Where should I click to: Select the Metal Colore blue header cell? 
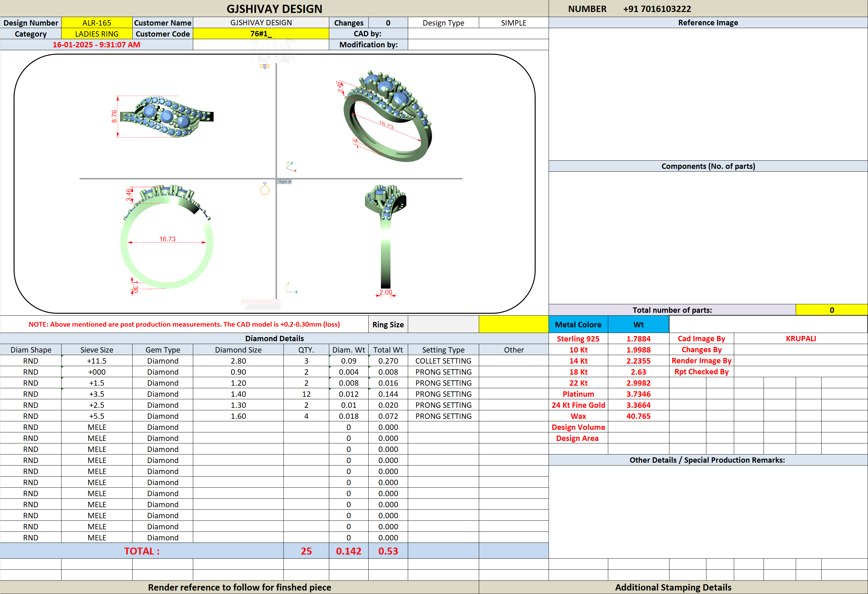tap(578, 324)
